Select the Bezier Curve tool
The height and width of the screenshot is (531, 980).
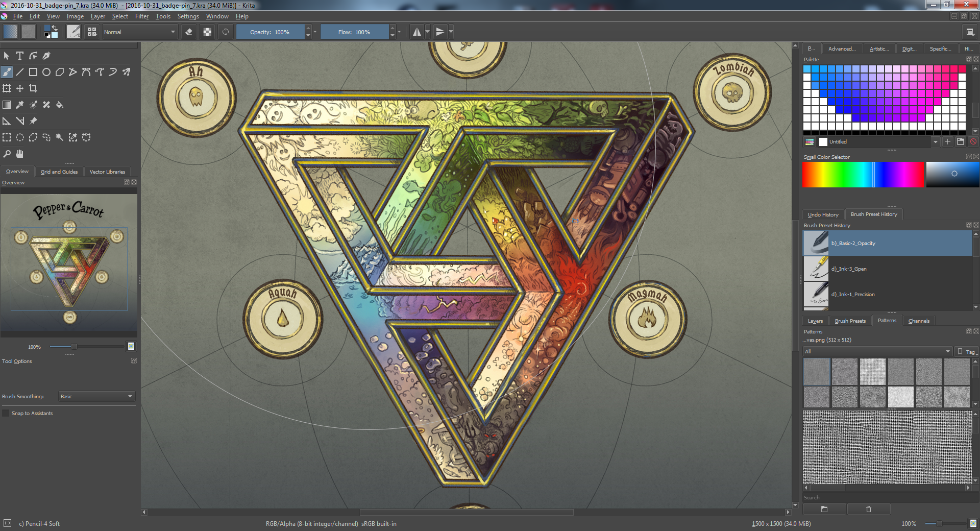click(86, 72)
